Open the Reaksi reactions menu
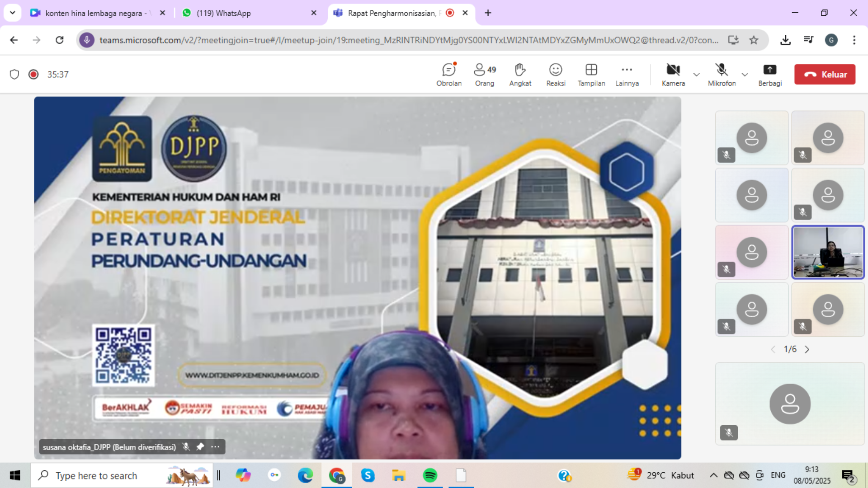 [x=556, y=75]
